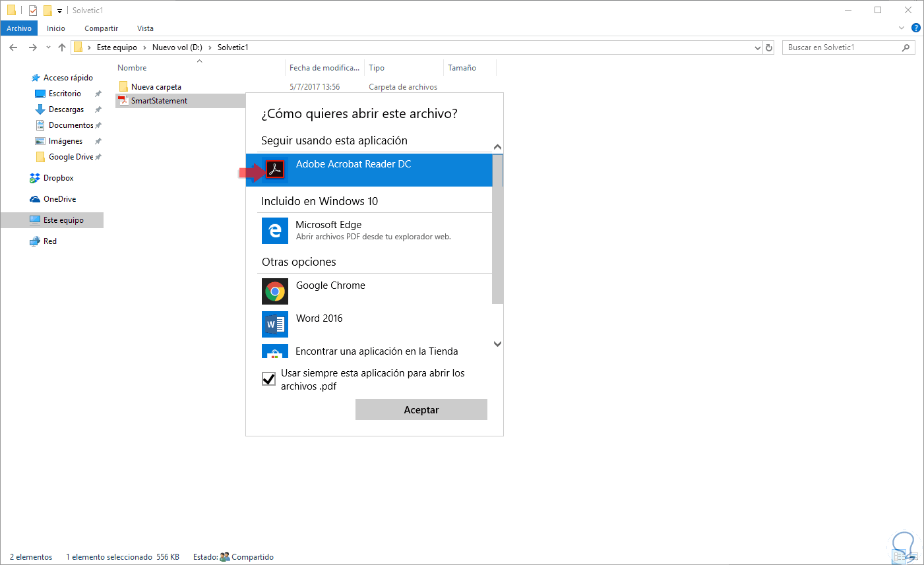924x565 pixels.
Task: Open Encontrar una aplicación en la Tienda
Action: pyautogui.click(x=377, y=351)
